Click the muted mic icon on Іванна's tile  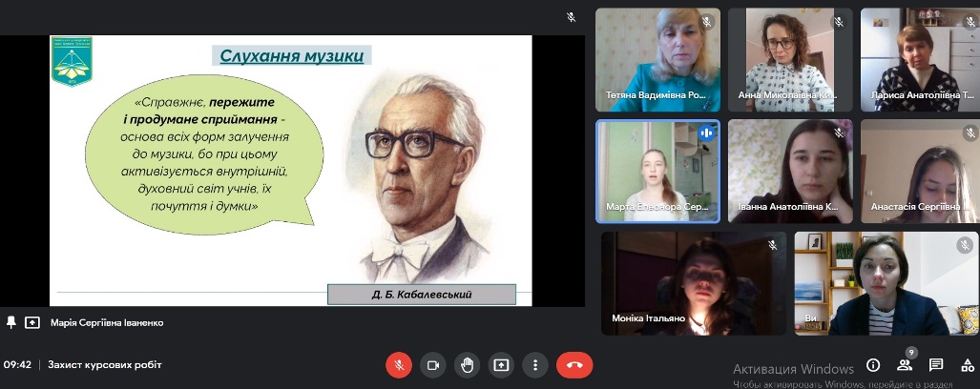pos(840,133)
